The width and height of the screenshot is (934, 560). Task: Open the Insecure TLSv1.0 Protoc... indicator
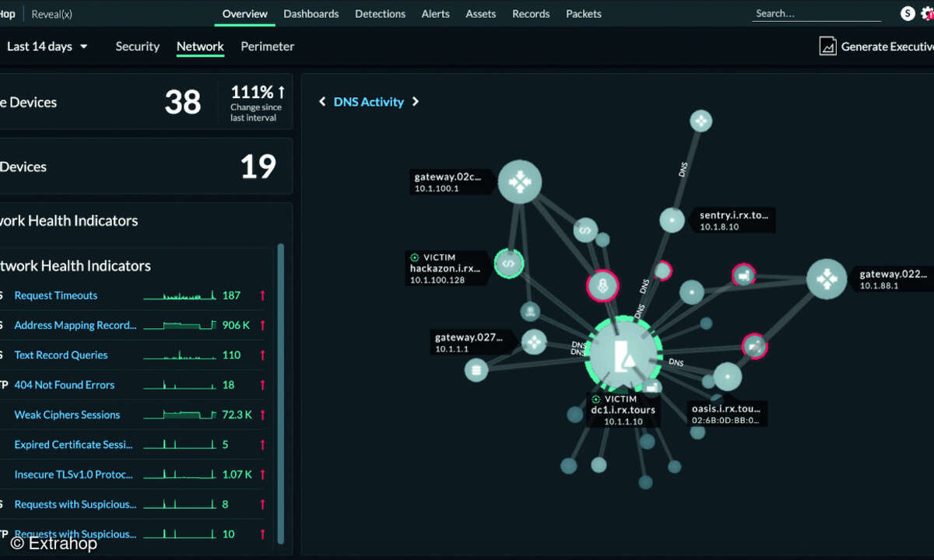tap(73, 474)
